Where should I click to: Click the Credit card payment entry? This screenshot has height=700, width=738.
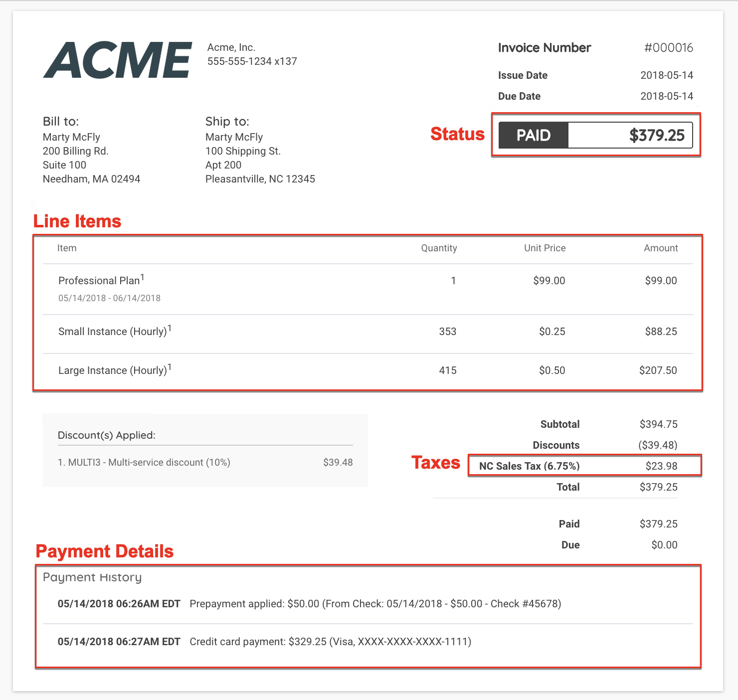point(330,642)
